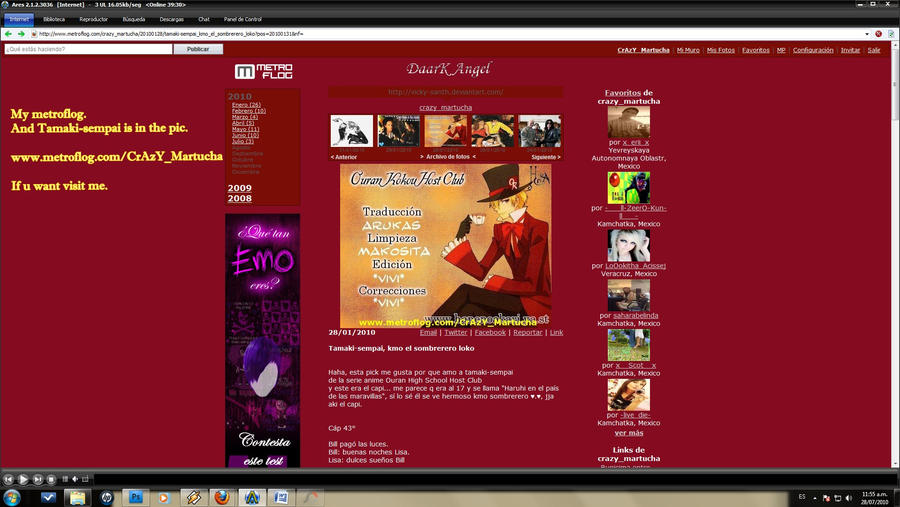Switch to the Reproductor tab
The image size is (900, 507).
coord(94,20)
